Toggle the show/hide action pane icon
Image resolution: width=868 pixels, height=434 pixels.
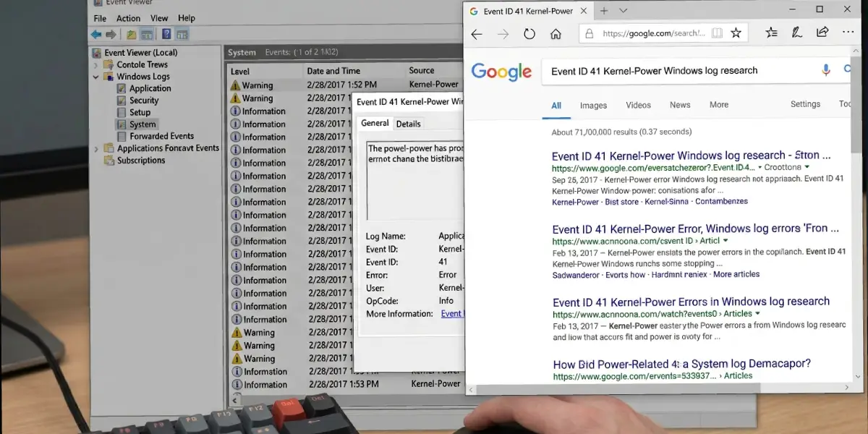click(182, 34)
